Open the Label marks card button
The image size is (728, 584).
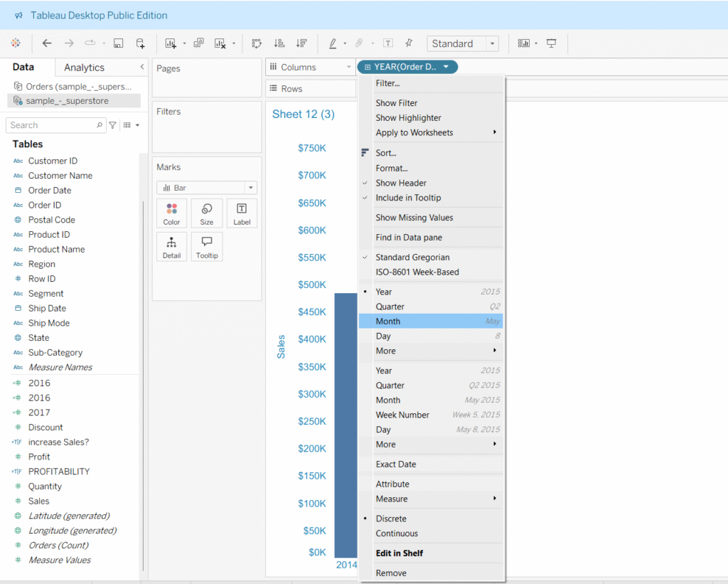click(242, 213)
